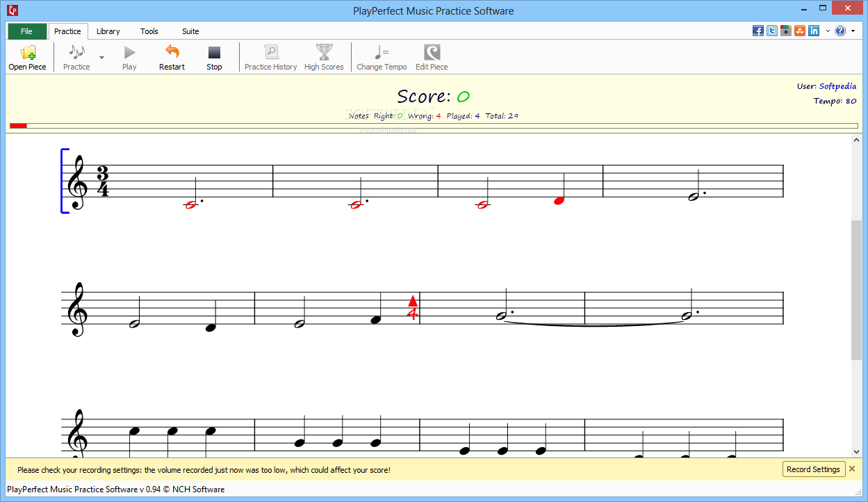
Task: Restart the piece with the Restart icon
Action: [172, 57]
